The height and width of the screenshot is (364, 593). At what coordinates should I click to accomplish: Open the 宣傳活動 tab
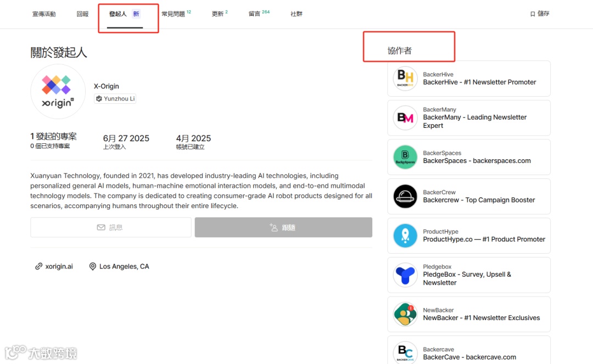point(44,14)
